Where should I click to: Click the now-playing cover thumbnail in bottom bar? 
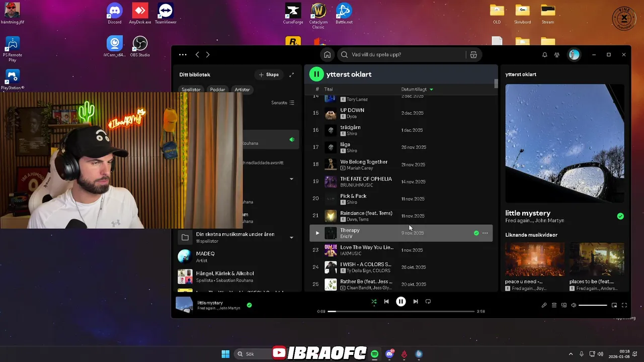coord(184,305)
